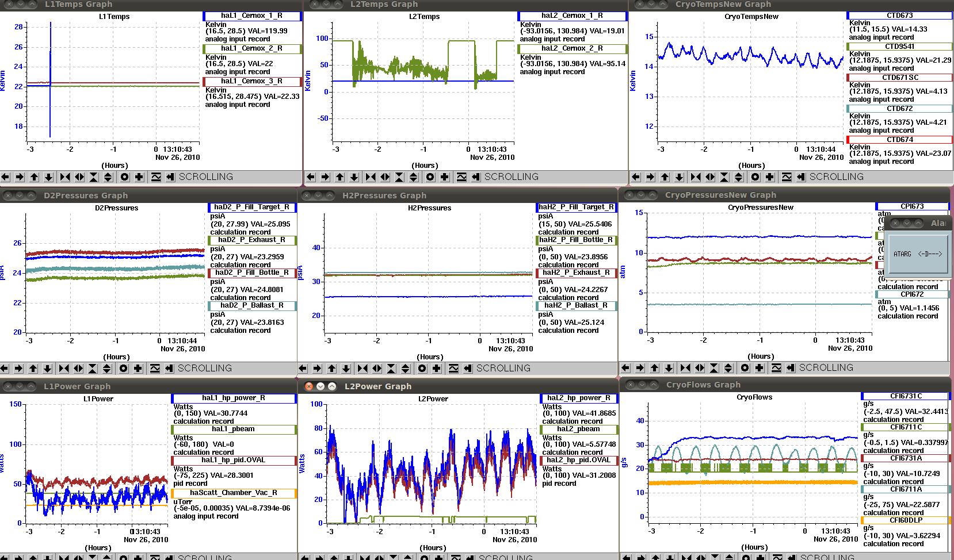Screen dimensions: 954x560
Task: Pan left in the L1Temps graph toolbar
Action: (x=6, y=177)
